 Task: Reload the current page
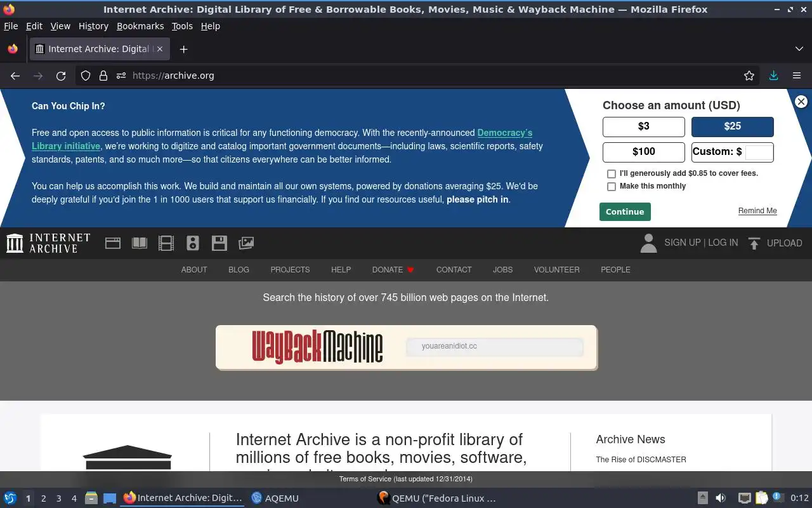click(x=61, y=76)
